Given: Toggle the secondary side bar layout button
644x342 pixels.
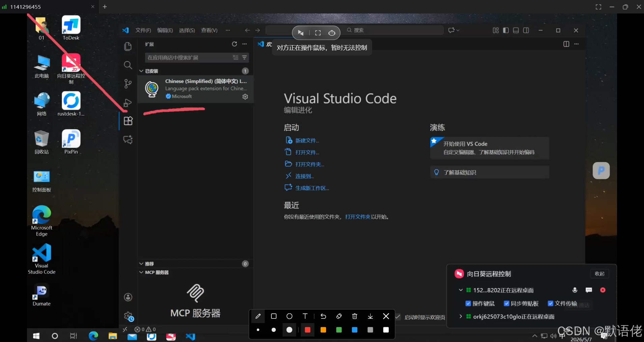Looking at the screenshot, I should pyautogui.click(x=526, y=30).
